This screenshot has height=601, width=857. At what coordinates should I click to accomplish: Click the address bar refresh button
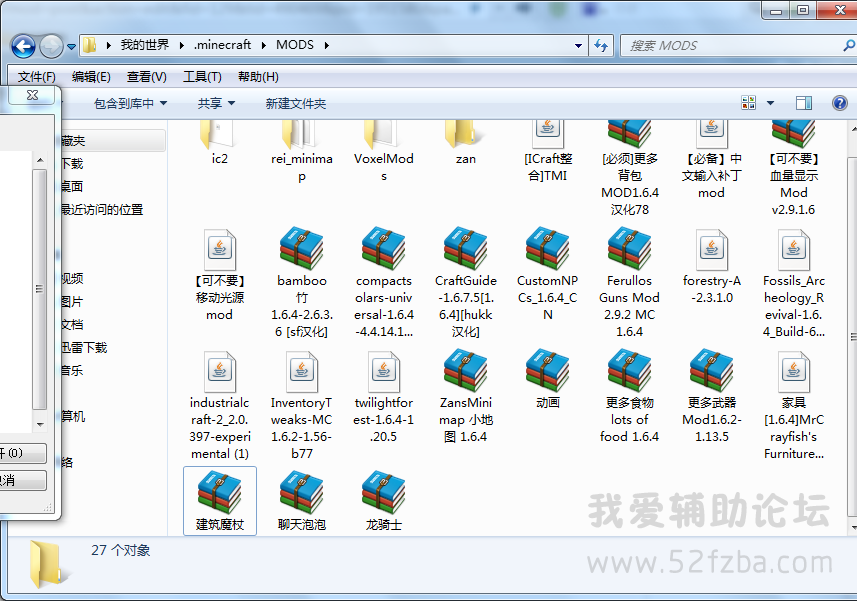coord(601,46)
